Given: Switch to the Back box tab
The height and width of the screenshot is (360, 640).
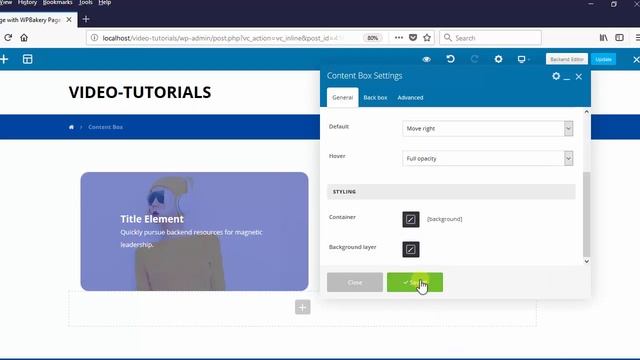Looking at the screenshot, I should point(375,98).
